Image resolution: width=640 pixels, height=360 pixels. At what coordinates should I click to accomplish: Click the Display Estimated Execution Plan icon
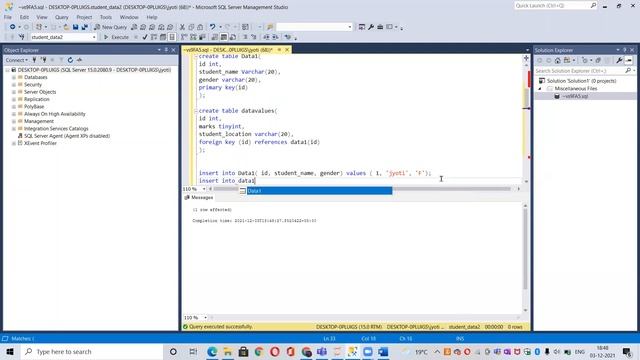click(x=154, y=37)
